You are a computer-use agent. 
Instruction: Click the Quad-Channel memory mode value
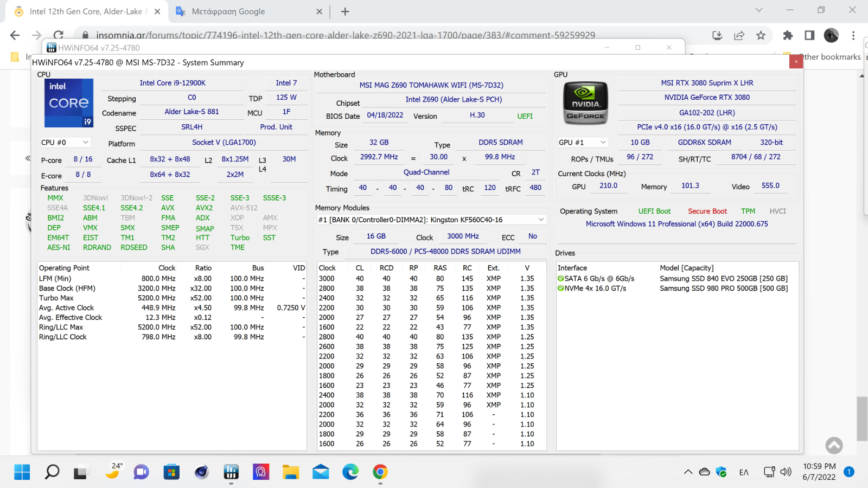point(426,172)
